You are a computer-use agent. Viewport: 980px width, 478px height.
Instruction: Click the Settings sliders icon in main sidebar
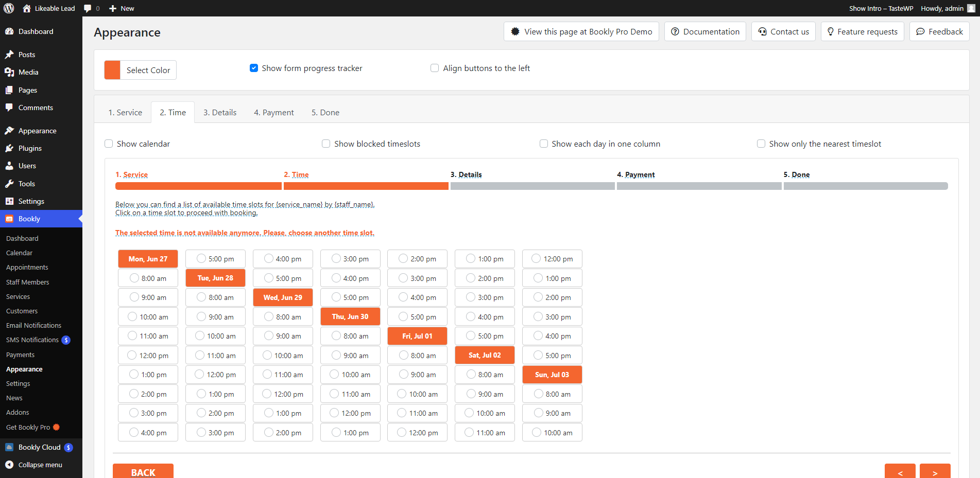tap(9, 201)
